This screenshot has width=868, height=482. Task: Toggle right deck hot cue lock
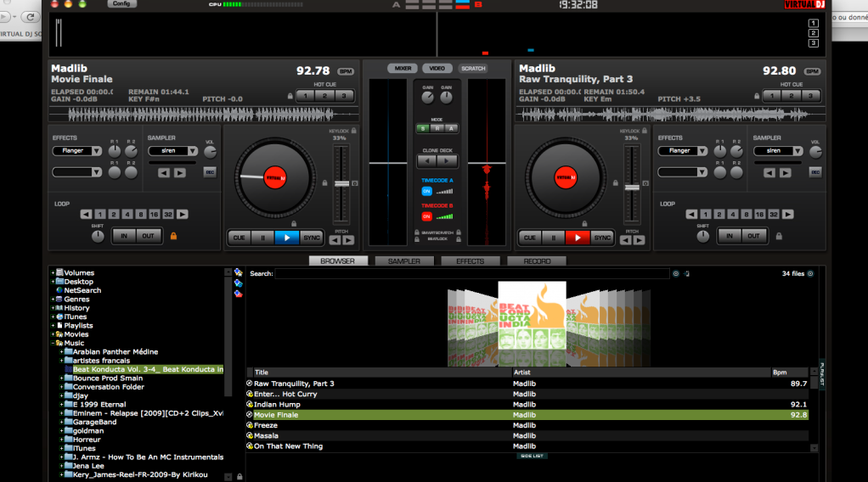point(757,96)
